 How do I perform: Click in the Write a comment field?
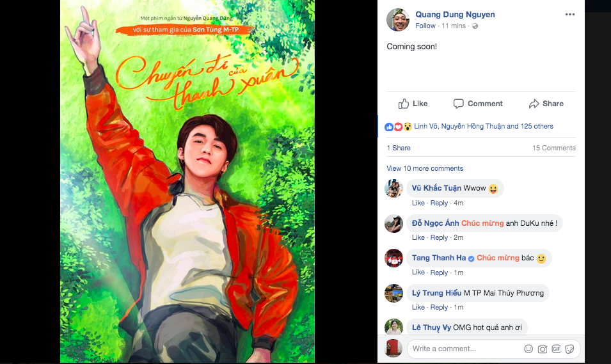tap(464, 349)
